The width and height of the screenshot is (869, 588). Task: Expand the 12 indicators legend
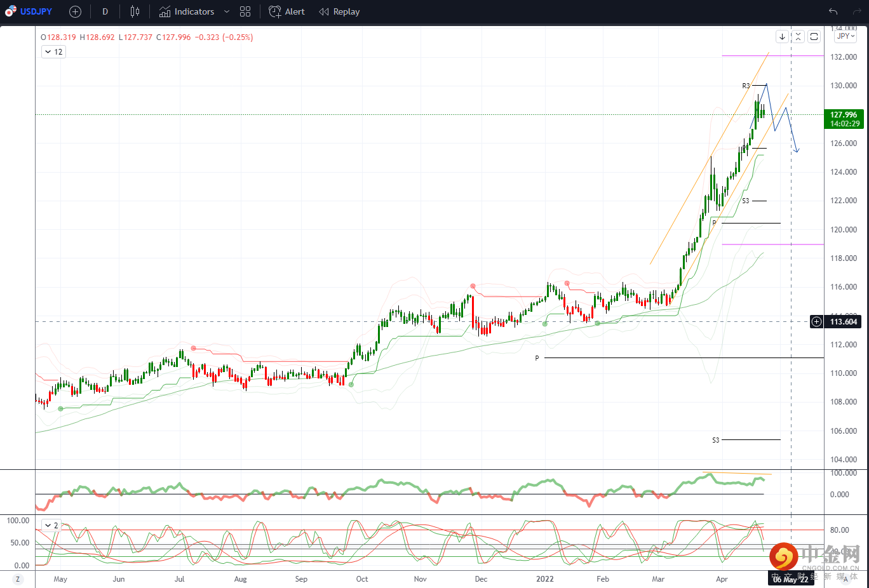[53, 52]
